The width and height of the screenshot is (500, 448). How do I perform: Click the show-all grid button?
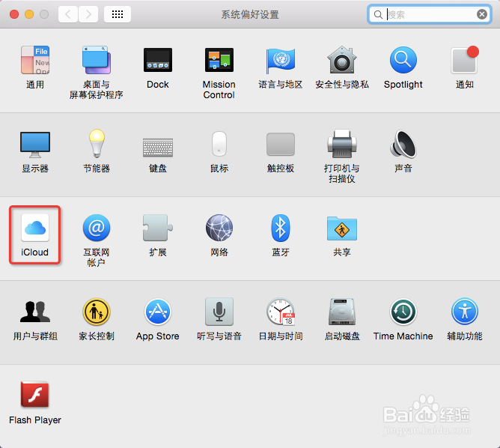[x=118, y=14]
